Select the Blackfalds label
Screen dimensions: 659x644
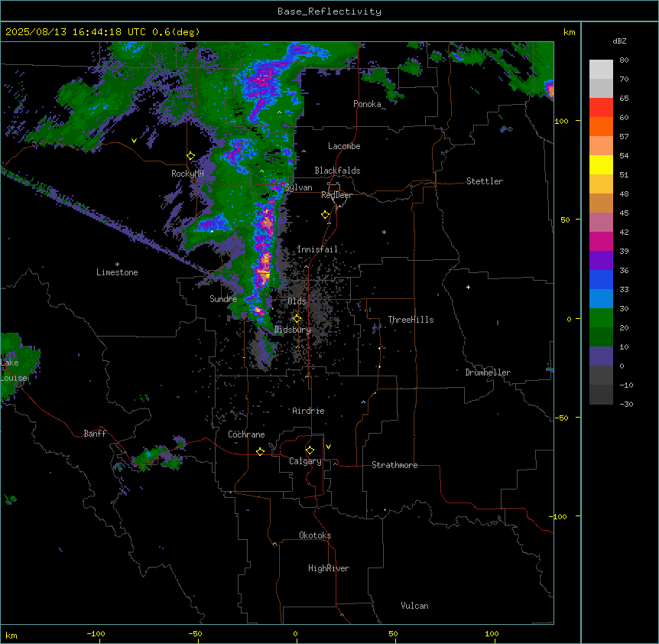[x=337, y=171]
